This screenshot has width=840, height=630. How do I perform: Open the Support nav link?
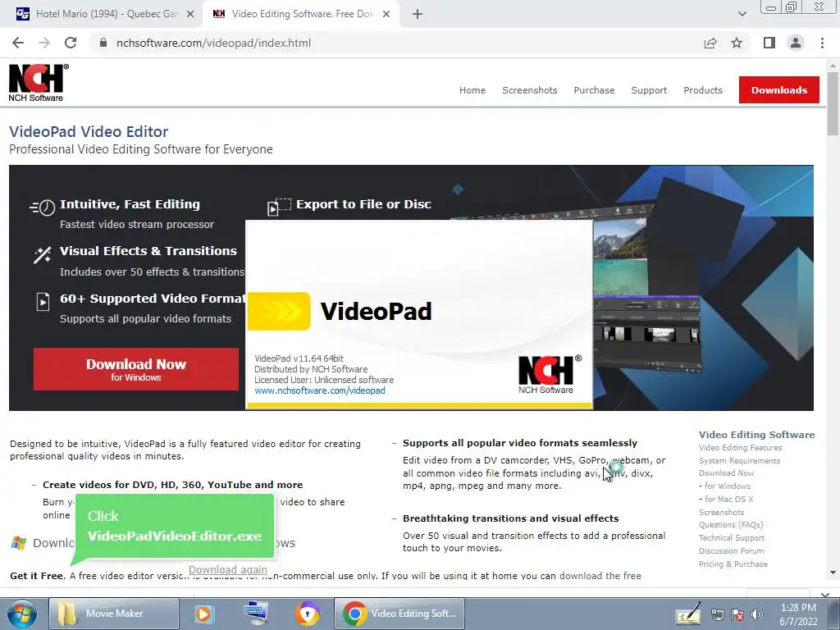(x=649, y=90)
